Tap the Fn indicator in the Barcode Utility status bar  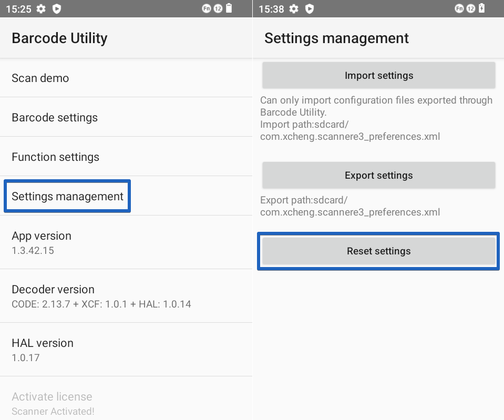tap(207, 9)
